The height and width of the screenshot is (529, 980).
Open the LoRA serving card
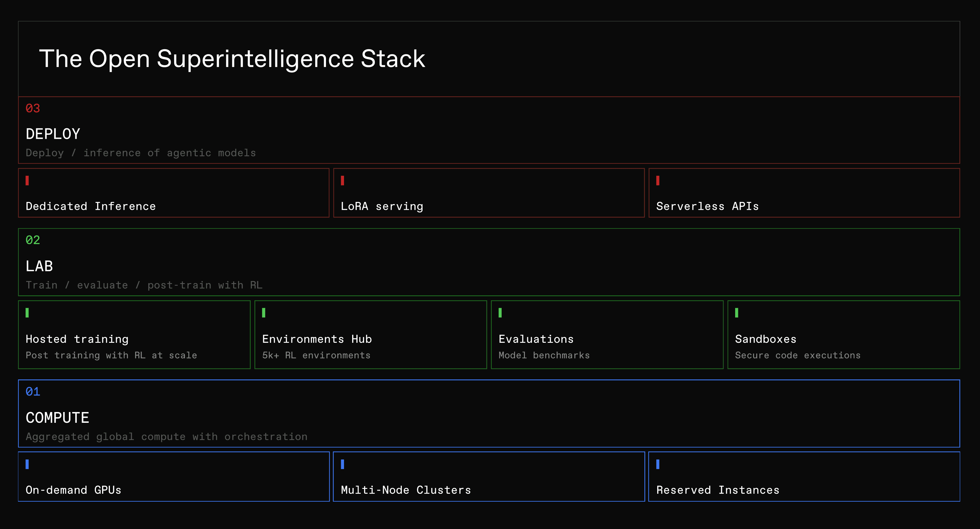489,193
